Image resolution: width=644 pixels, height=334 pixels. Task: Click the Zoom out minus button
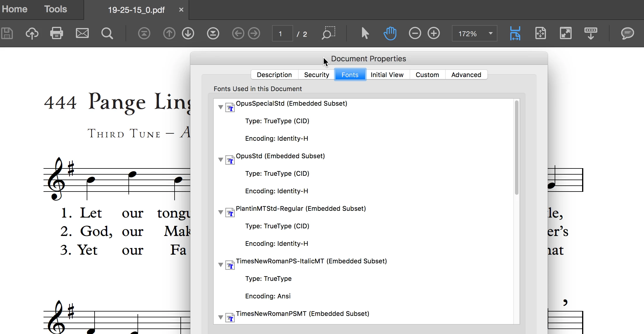(415, 33)
